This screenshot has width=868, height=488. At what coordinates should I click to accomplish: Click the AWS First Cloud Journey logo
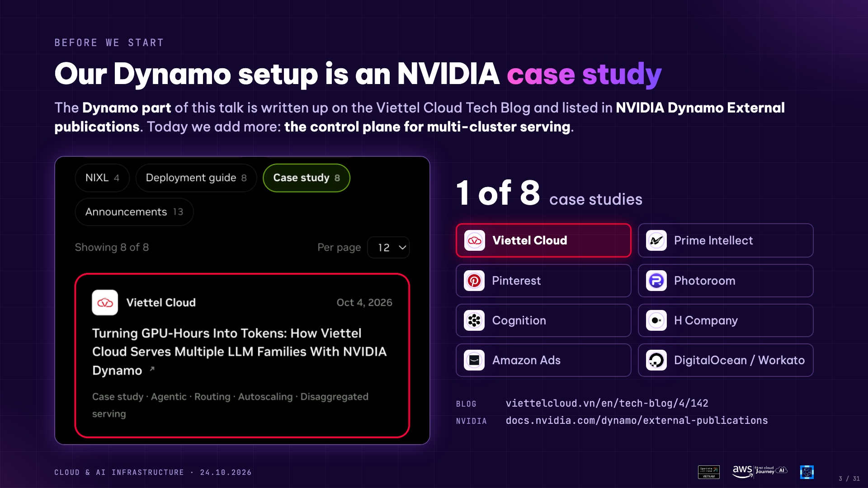click(759, 471)
